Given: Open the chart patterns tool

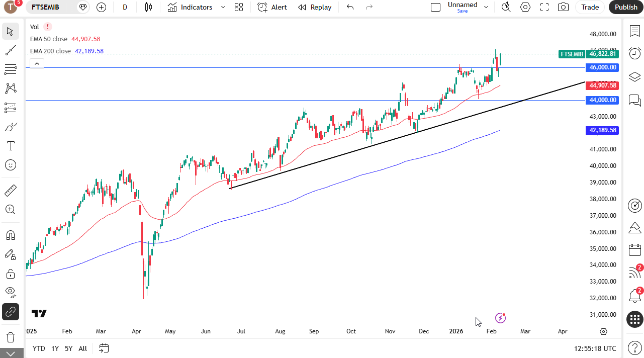Looking at the screenshot, I should (x=10, y=88).
